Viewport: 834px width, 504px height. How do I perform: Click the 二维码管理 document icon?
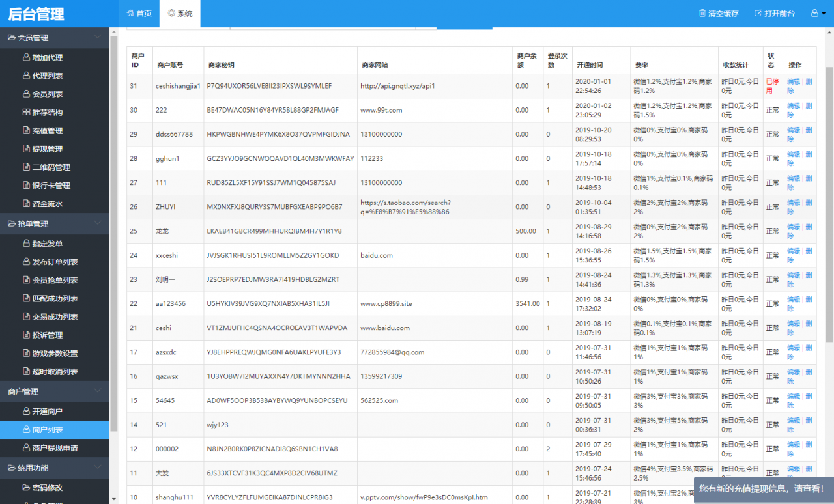(26, 167)
